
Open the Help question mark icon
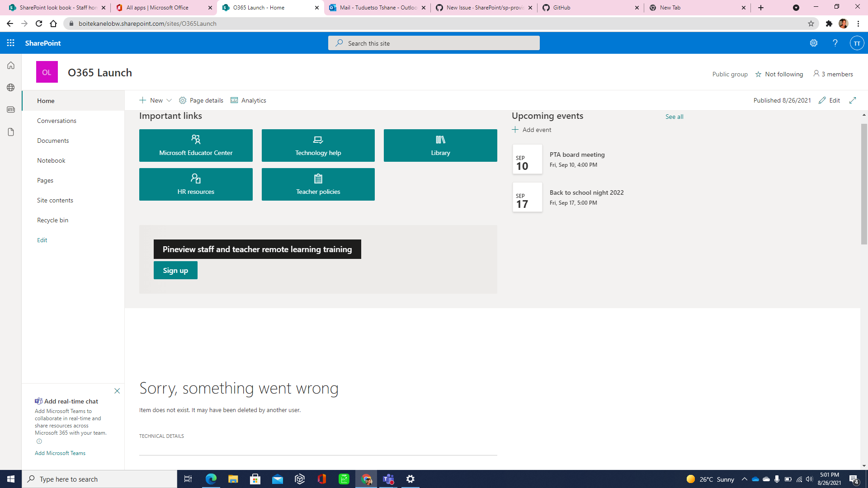tap(835, 43)
